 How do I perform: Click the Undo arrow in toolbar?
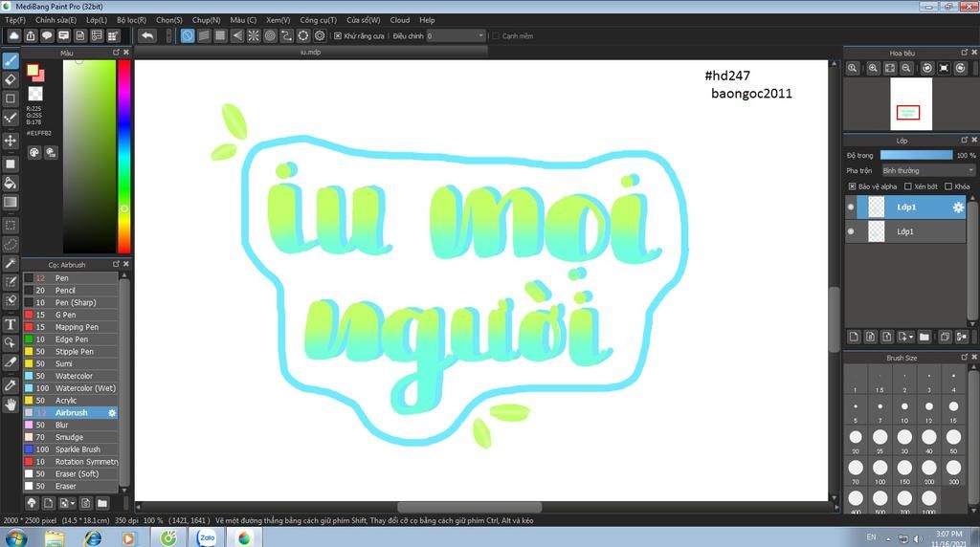(147, 35)
